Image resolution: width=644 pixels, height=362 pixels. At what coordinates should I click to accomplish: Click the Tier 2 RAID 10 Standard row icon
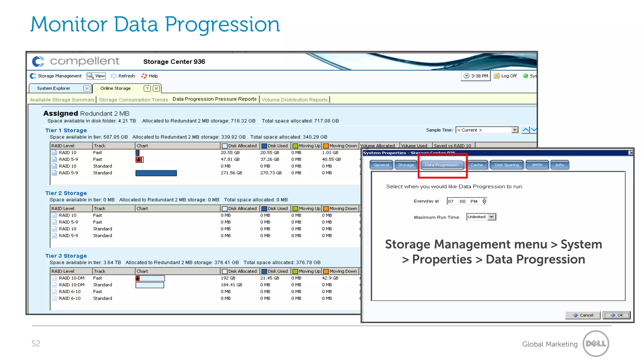tap(54, 229)
